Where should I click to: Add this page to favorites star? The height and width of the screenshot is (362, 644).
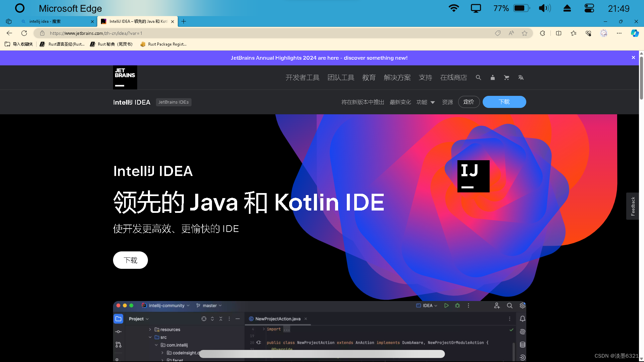[525, 33]
